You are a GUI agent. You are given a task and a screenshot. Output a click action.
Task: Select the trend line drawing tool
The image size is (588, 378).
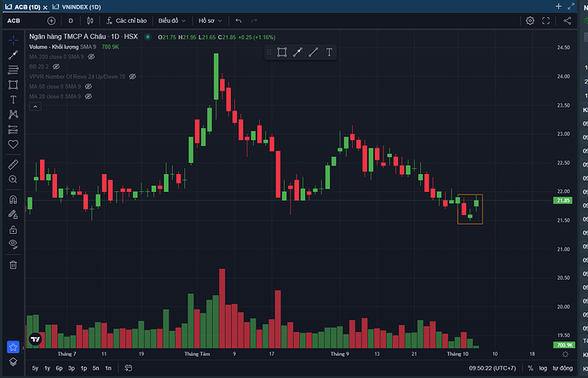pos(13,55)
